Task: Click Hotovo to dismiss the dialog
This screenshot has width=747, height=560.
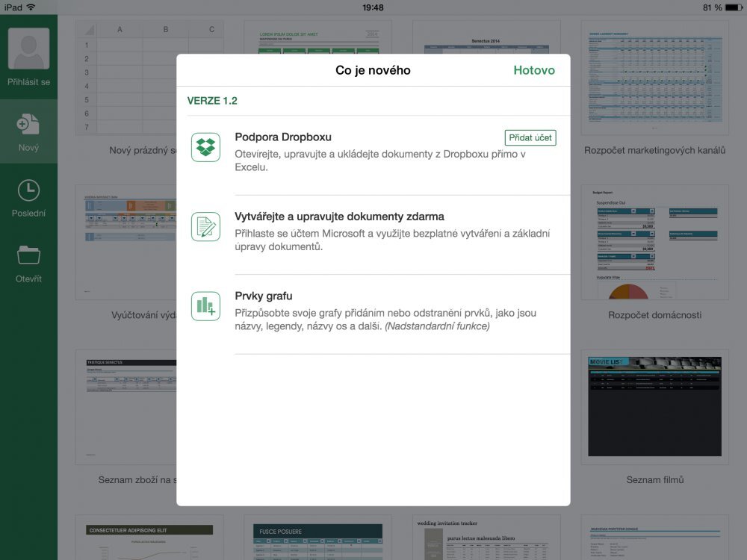Action: pos(533,69)
